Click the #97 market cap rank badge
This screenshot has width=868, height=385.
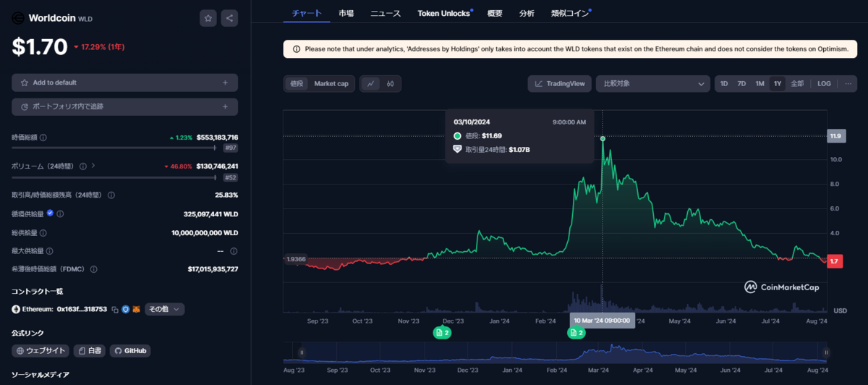coord(231,148)
